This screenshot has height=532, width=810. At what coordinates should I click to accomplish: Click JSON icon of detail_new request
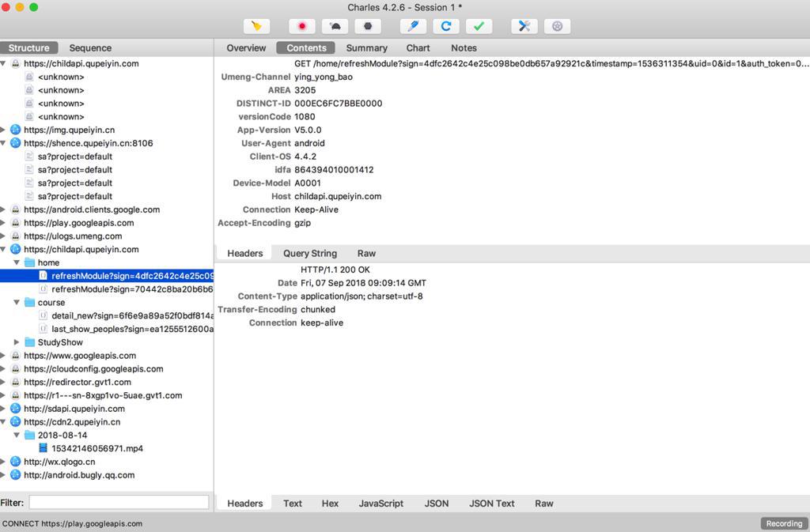(x=44, y=315)
